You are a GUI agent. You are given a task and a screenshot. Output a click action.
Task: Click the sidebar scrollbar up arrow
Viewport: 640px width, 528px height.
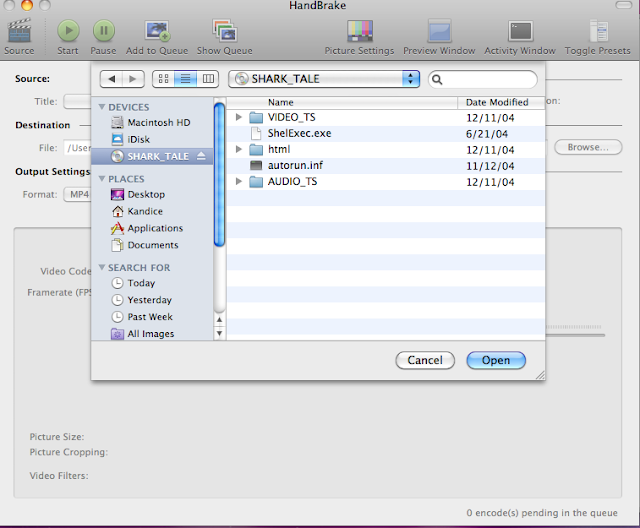click(220, 319)
